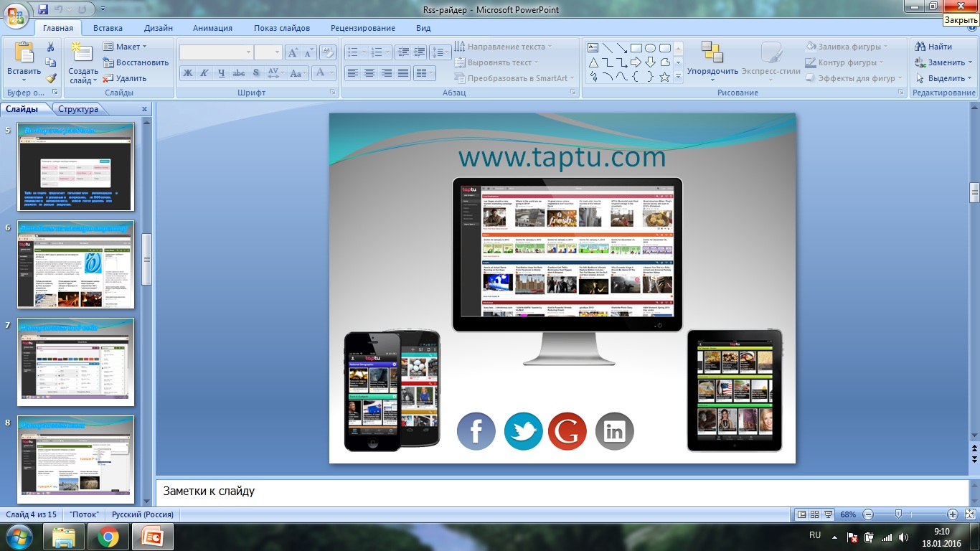Increase font size with the large A icon
This screenshot has width=980, height=551.
293,52
